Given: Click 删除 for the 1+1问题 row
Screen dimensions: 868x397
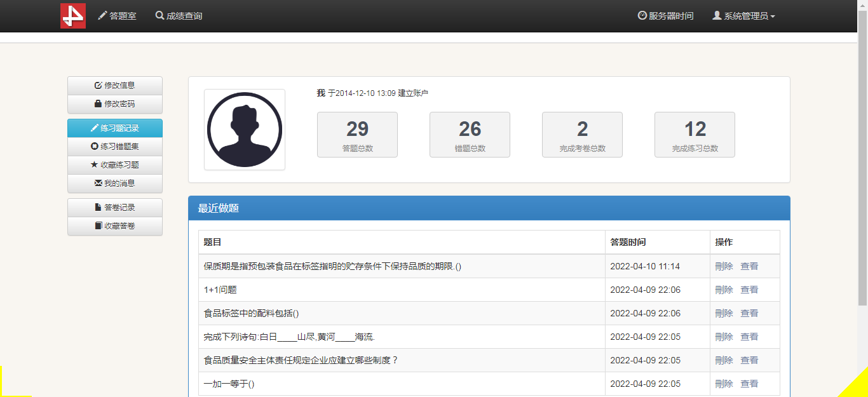Looking at the screenshot, I should tap(724, 290).
